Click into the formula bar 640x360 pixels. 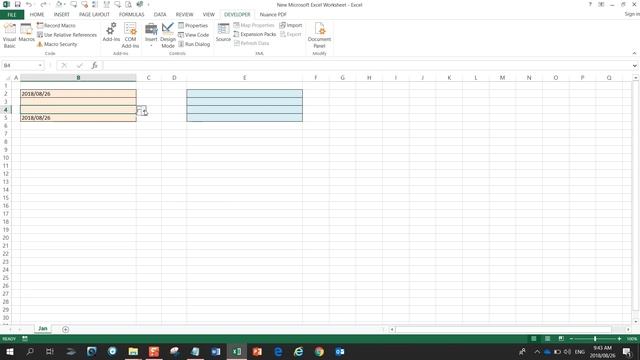pos(366,65)
